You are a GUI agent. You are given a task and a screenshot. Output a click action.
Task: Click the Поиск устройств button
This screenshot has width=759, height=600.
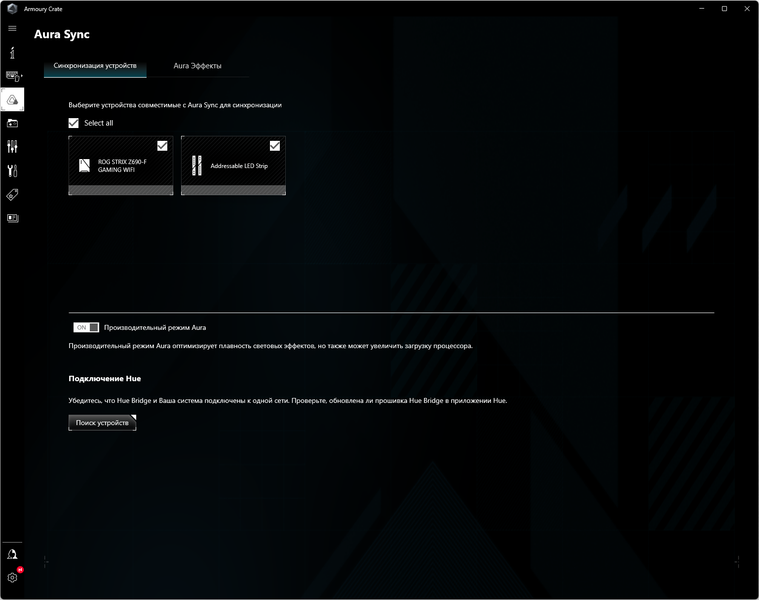pos(102,422)
